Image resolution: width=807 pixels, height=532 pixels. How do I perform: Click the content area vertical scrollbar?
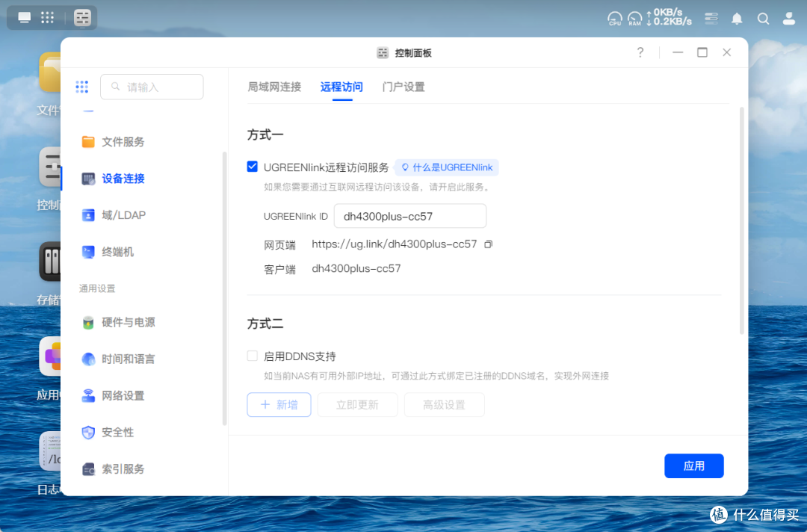tap(742, 221)
